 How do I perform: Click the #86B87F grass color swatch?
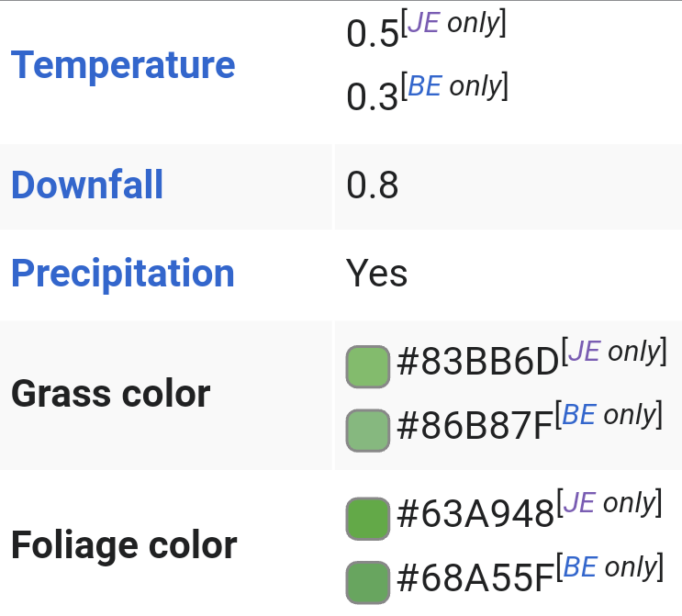pos(368,430)
